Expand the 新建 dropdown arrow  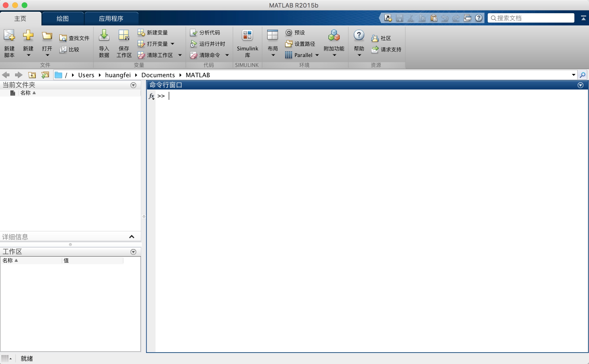(28, 55)
